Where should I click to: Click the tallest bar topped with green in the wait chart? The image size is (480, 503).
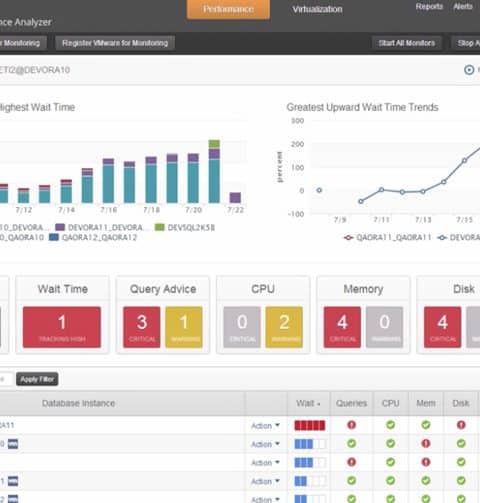[214, 171]
